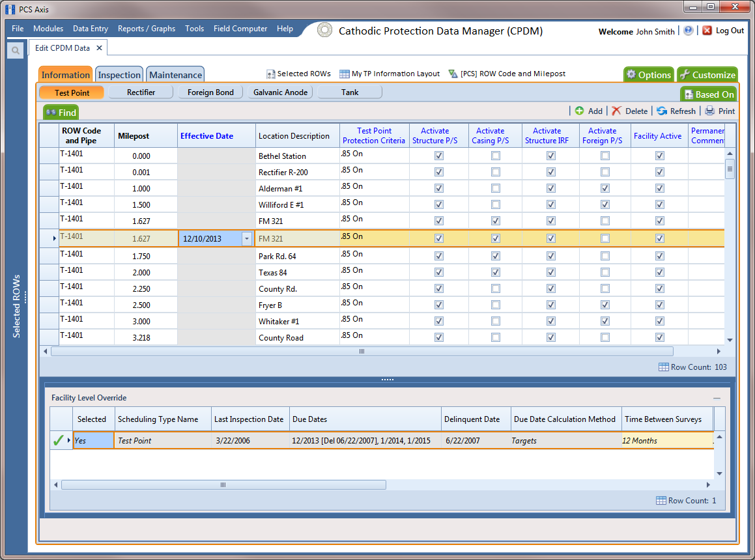Click the CPDM logo circle icon
The height and width of the screenshot is (560, 755).
click(324, 31)
